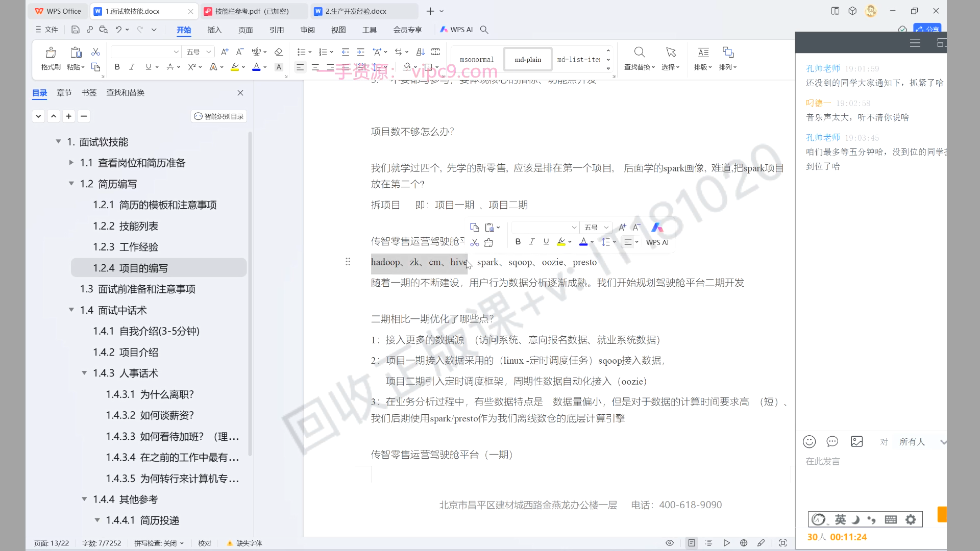
Task: Expand the 1.1 查看岗位和简历准备 node
Action: [x=71, y=163]
